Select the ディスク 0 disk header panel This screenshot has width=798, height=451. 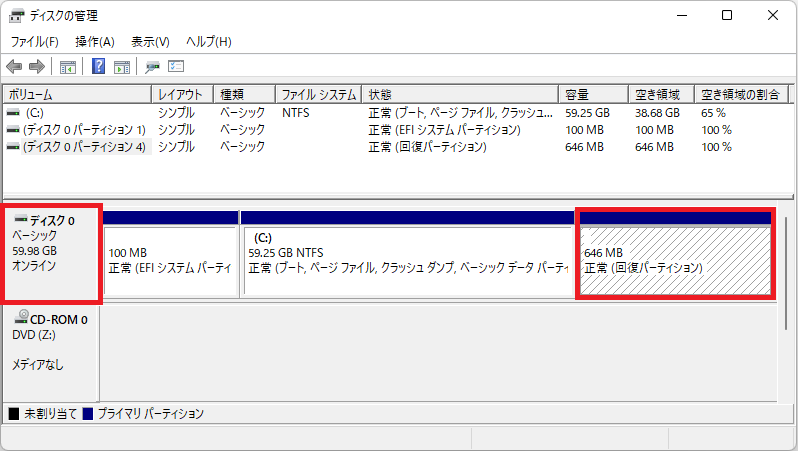(51, 253)
